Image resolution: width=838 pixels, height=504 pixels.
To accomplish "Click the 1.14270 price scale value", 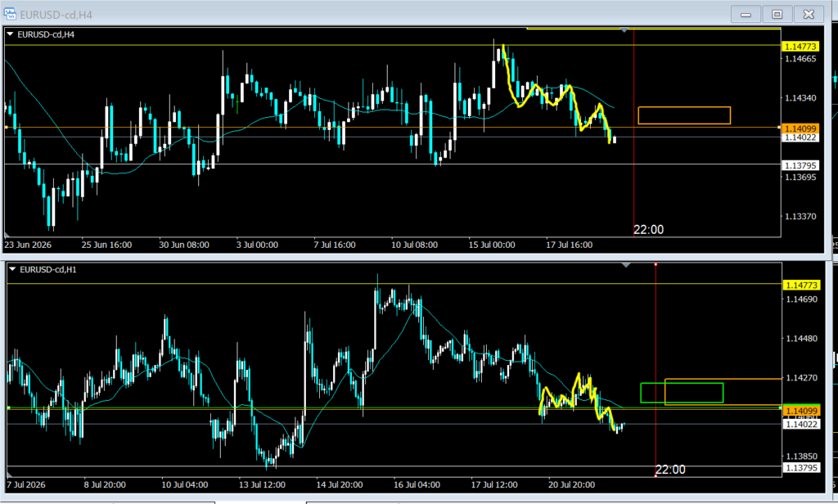I will point(802,378).
